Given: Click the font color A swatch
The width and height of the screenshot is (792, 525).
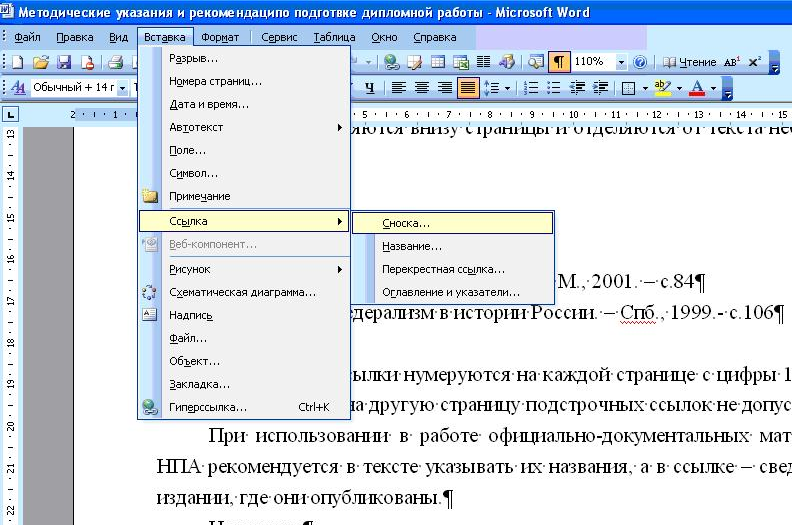Looking at the screenshot, I should [697, 88].
